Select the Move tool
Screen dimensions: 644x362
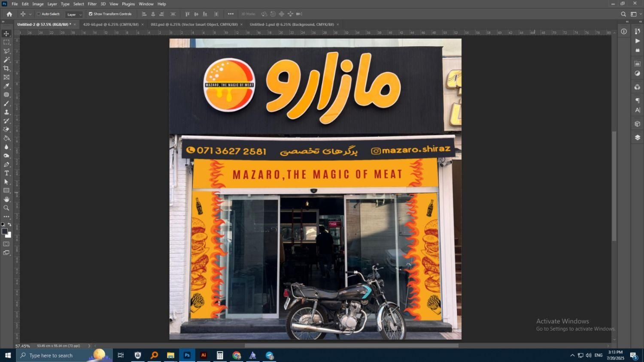[6, 33]
